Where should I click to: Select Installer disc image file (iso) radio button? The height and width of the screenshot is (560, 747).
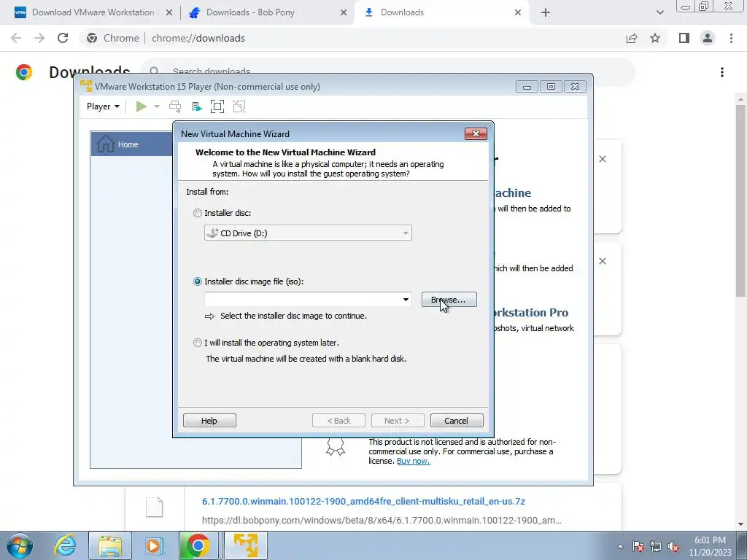(197, 281)
